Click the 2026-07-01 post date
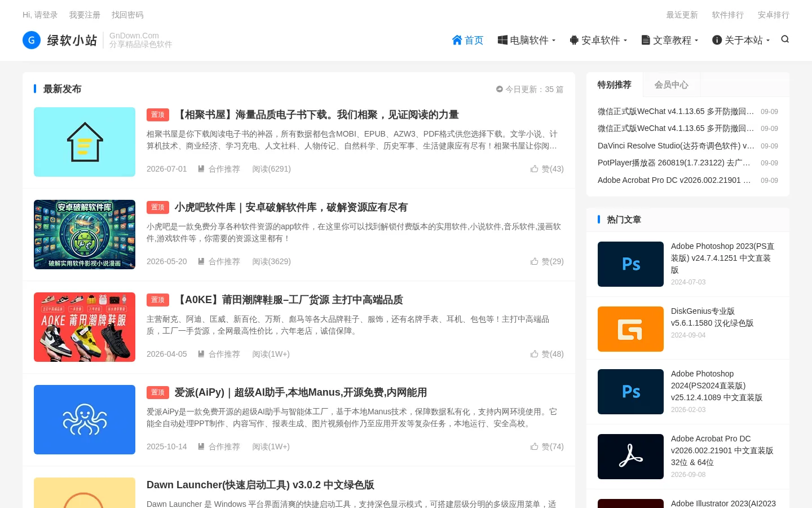Image resolution: width=812 pixels, height=508 pixels. point(166,169)
